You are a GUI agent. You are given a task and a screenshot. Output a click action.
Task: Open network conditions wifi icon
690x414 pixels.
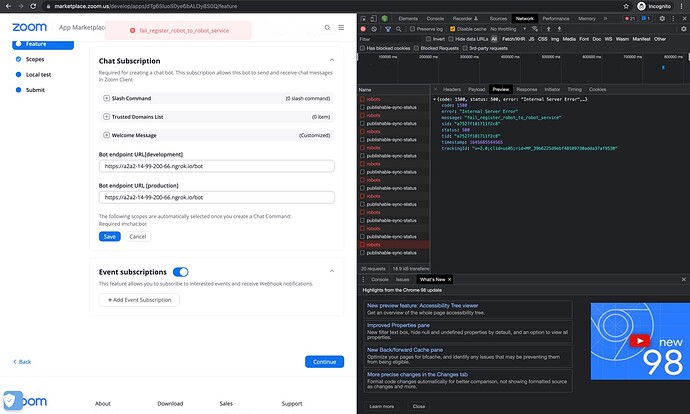(x=535, y=29)
